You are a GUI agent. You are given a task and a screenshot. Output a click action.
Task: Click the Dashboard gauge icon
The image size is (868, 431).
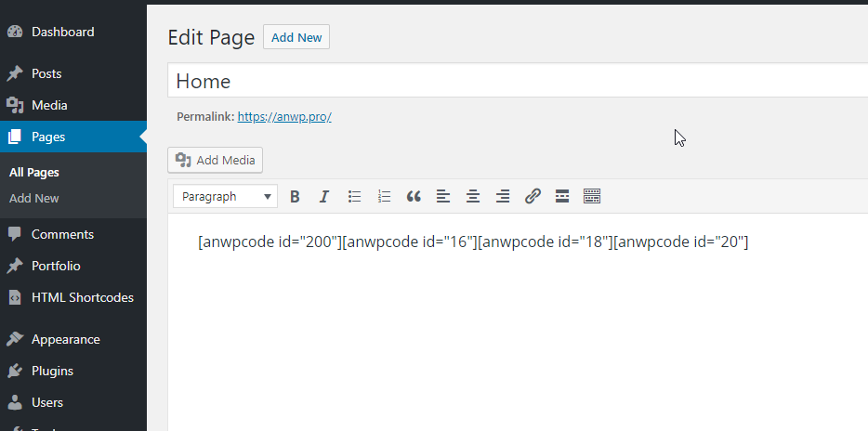[15, 32]
